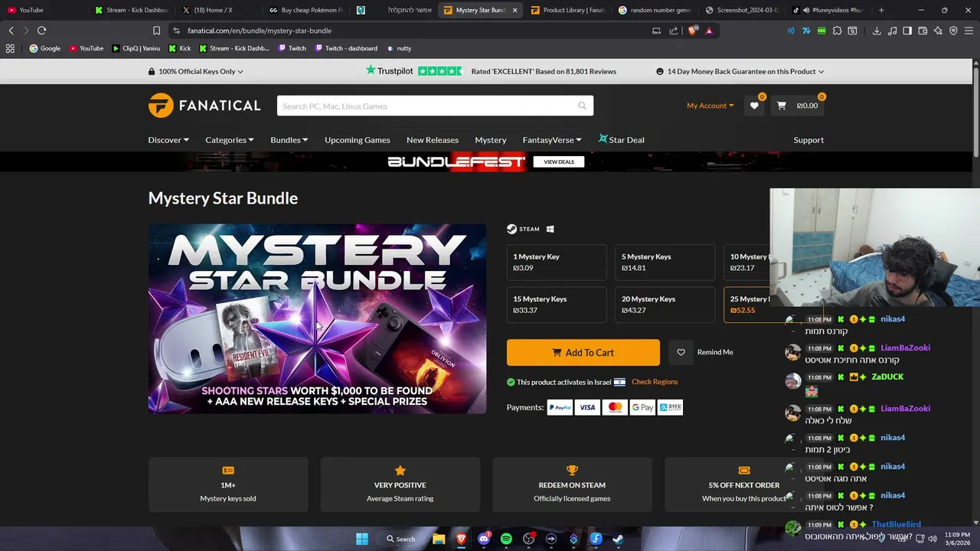Expand the Discover menu
Image resolution: width=980 pixels, height=551 pixels.
coord(168,140)
